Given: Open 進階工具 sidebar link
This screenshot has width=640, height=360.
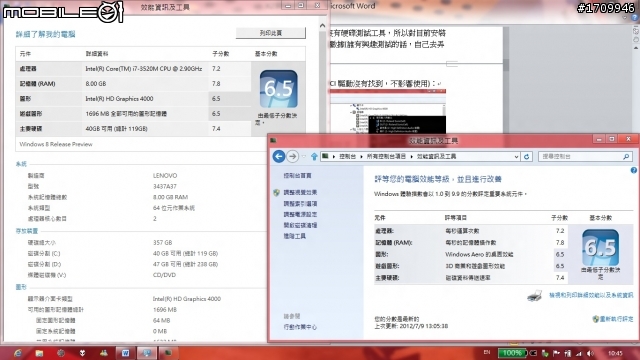Looking at the screenshot, I should pos(294,236).
